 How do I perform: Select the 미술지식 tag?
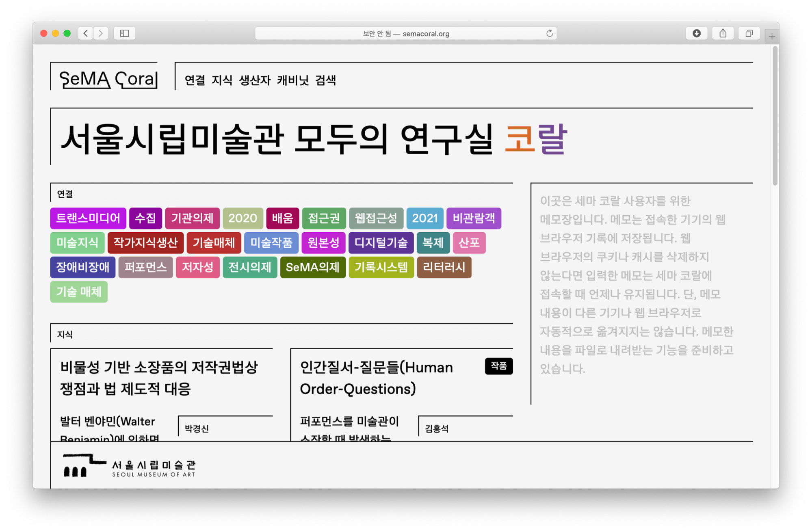[77, 242]
